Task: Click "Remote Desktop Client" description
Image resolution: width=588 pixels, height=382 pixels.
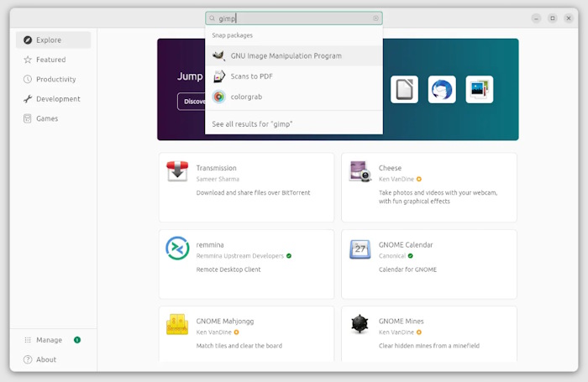Action: pos(228,269)
